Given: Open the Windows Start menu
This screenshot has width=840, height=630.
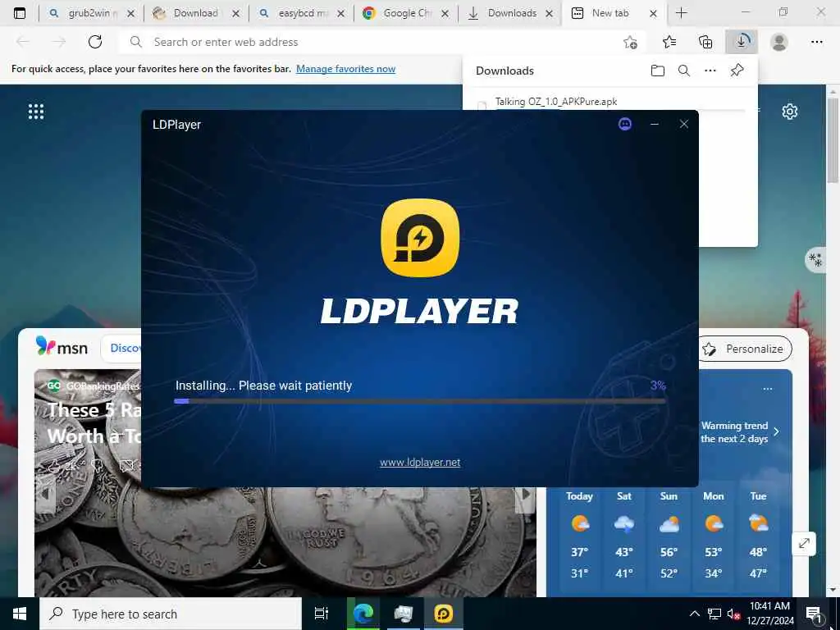Looking at the screenshot, I should 20,614.
